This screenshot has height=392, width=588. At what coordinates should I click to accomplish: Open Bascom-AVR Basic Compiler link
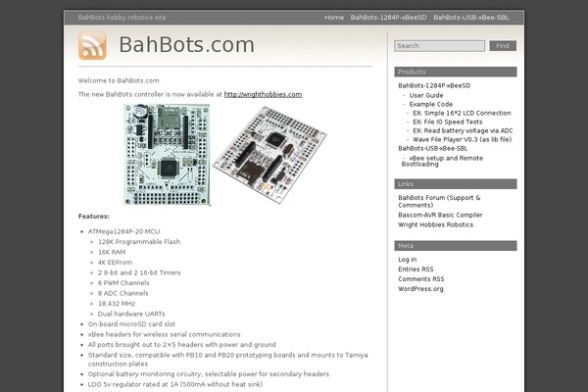(x=440, y=215)
